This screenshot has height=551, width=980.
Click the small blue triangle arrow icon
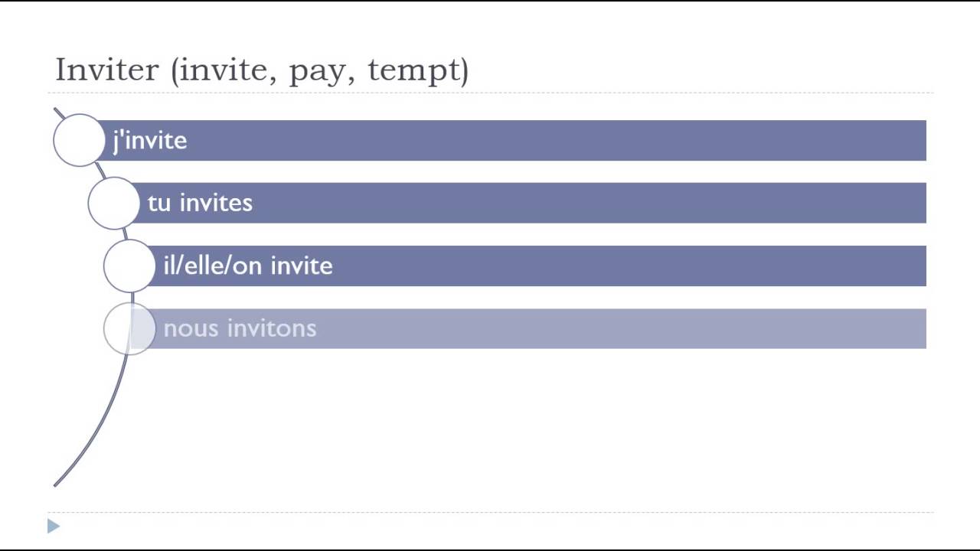tap(53, 526)
